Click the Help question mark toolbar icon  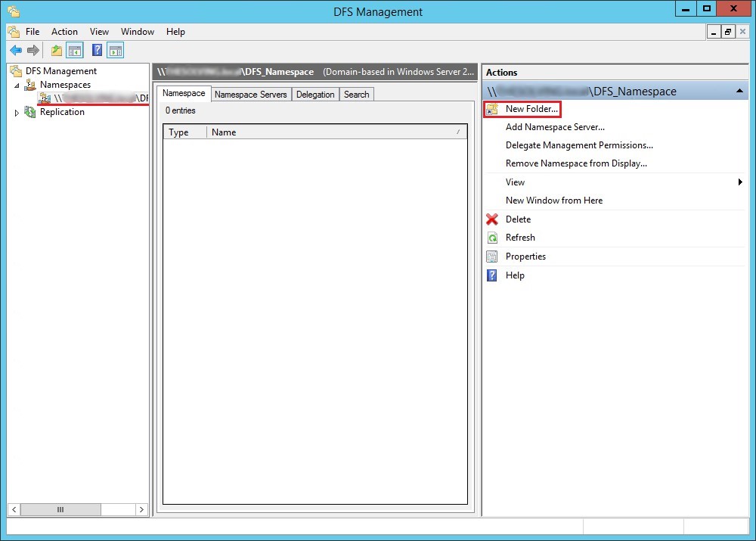tap(97, 50)
